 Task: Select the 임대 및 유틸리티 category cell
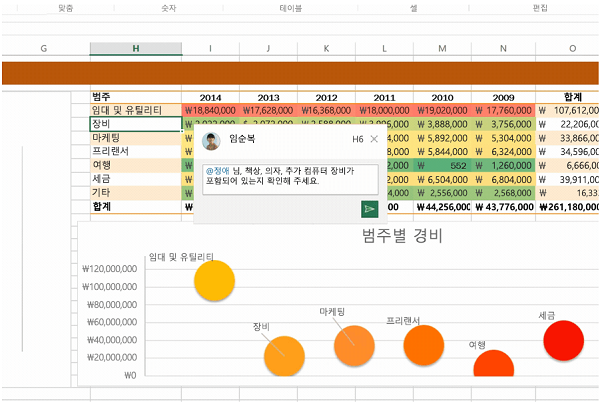tap(136, 110)
